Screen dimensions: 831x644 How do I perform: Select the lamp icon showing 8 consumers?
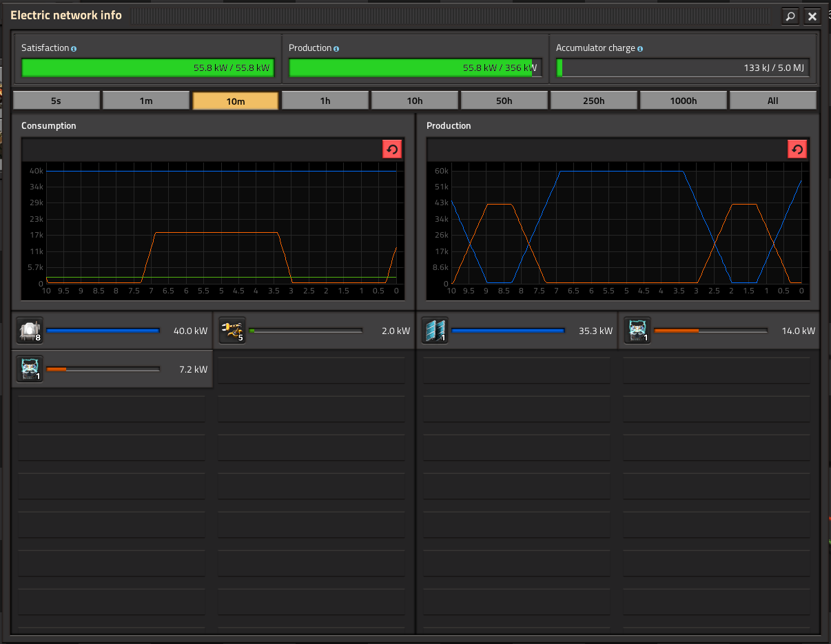[x=30, y=331]
